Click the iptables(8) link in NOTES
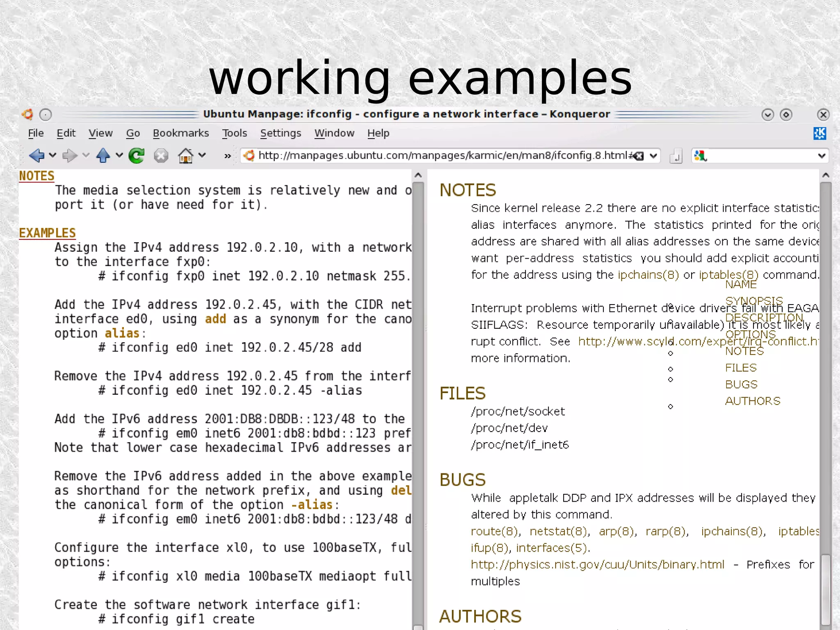Viewport: 840px width, 630px height. 728,275
